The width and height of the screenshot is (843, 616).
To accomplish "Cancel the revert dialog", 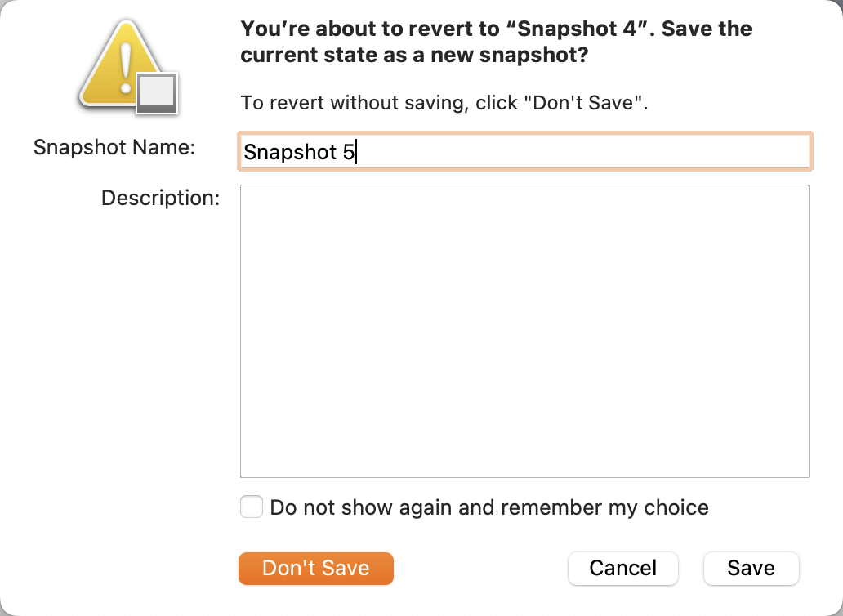I will coord(622,569).
